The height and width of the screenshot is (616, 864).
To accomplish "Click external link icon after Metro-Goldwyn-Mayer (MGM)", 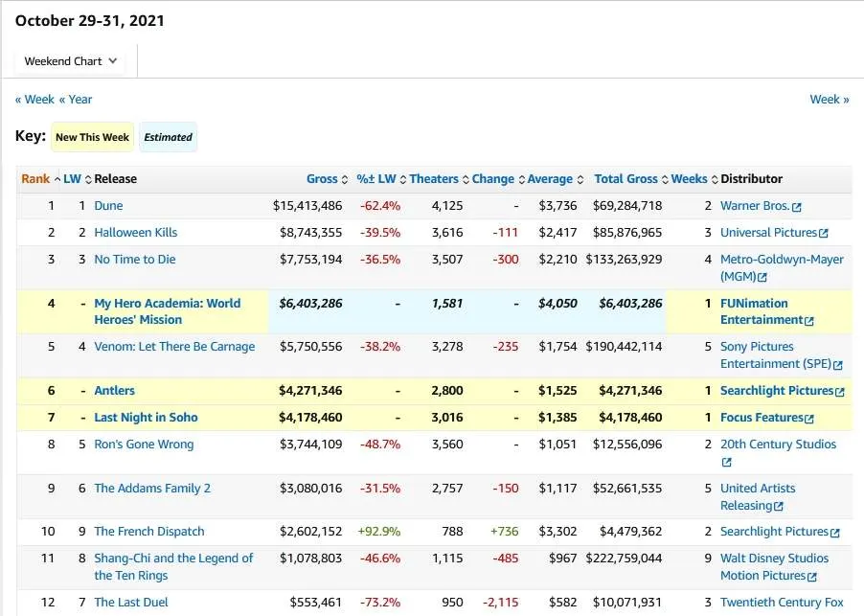I will click(x=762, y=278).
